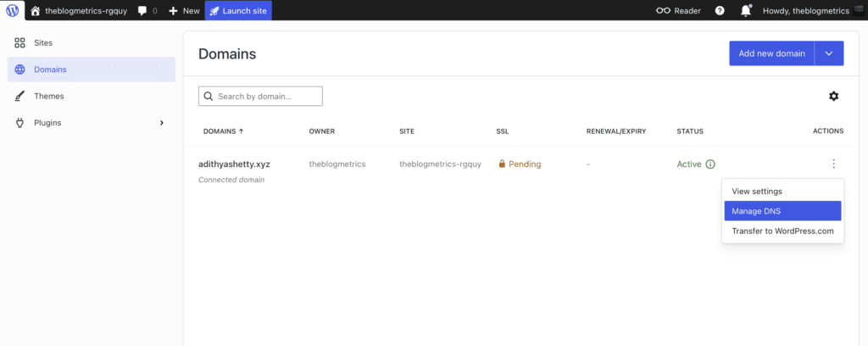Click the SSL Pending lock status
The image size is (868, 346).
point(520,164)
